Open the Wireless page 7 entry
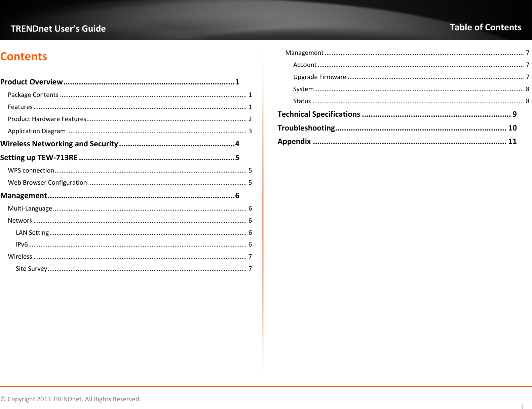 [130, 256]
